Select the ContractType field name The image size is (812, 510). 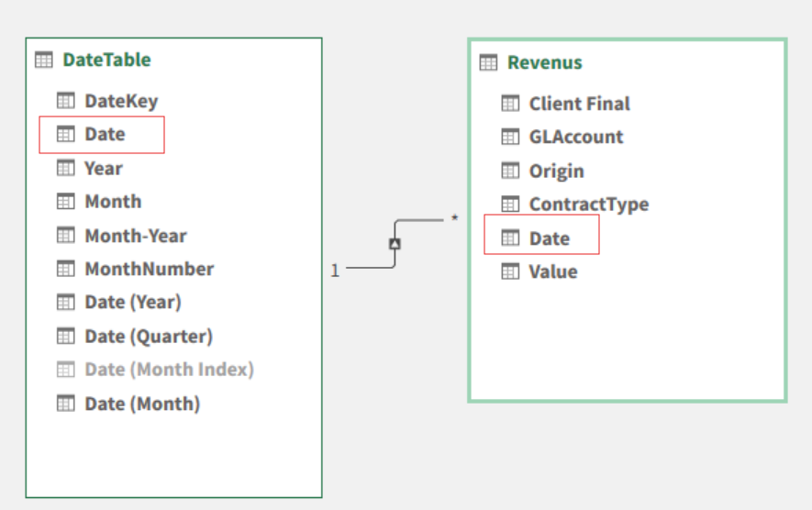pos(589,205)
